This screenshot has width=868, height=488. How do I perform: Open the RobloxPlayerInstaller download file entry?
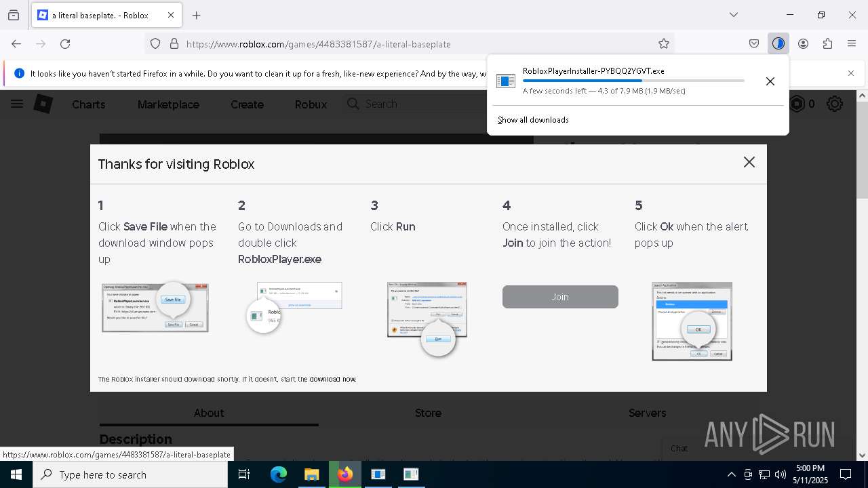tap(624, 81)
